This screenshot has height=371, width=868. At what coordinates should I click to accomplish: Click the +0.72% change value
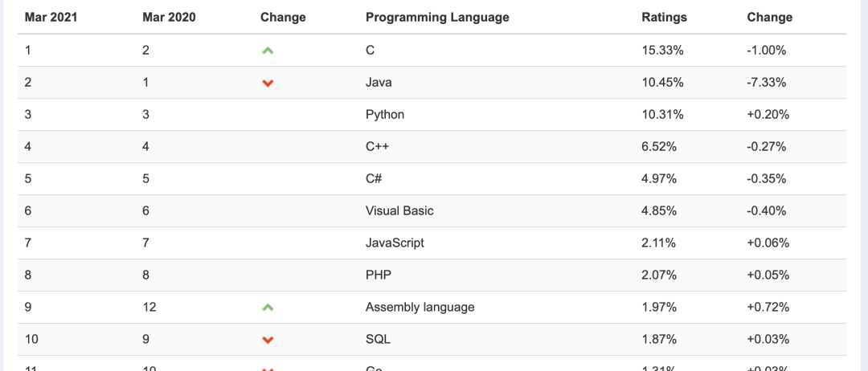(x=768, y=307)
